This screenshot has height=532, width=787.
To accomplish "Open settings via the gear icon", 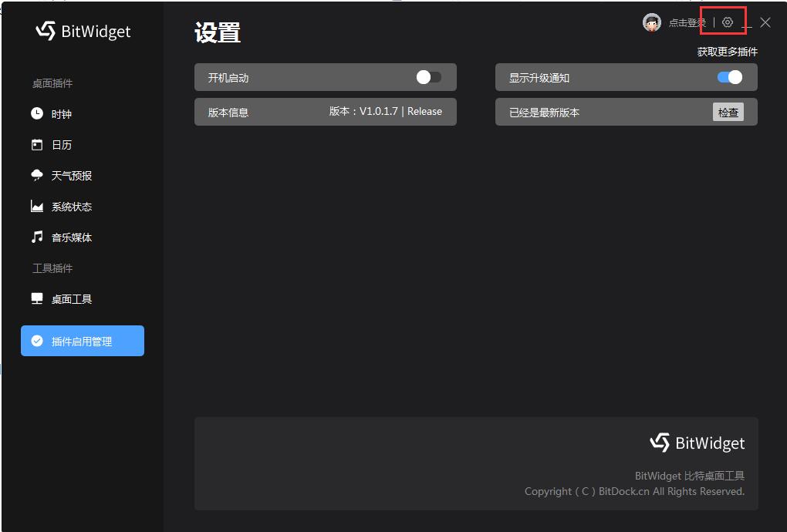I will [728, 22].
